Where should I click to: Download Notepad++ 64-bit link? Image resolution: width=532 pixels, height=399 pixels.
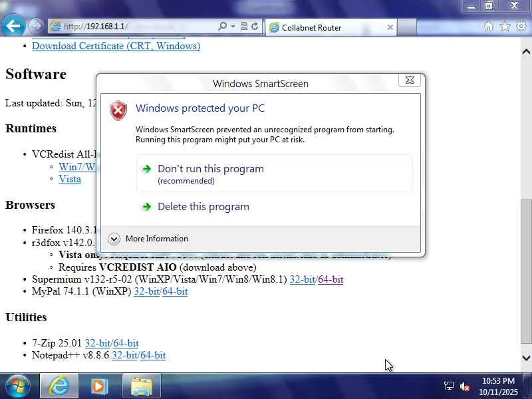(153, 355)
